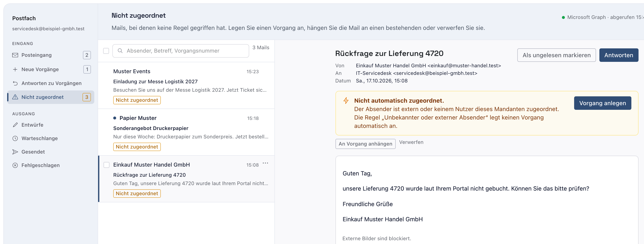Image resolution: width=644 pixels, height=244 pixels.
Task: Click the Nicht zugeordnet tag on Papier Muster mail
Action: [137, 147]
